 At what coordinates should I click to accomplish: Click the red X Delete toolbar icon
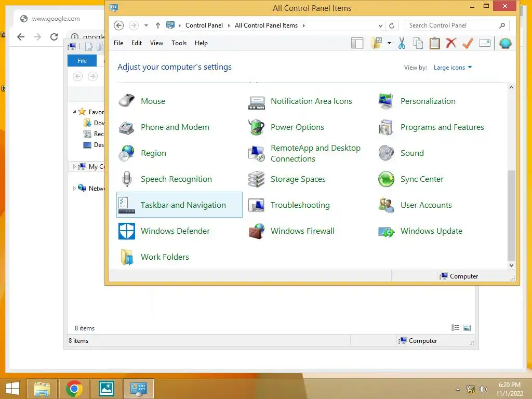[451, 43]
